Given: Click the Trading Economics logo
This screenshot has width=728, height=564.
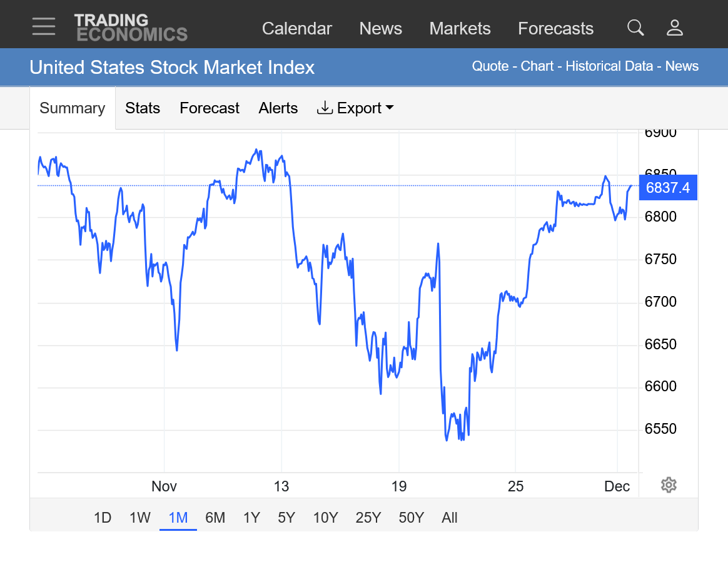Looking at the screenshot, I should pyautogui.click(x=130, y=27).
